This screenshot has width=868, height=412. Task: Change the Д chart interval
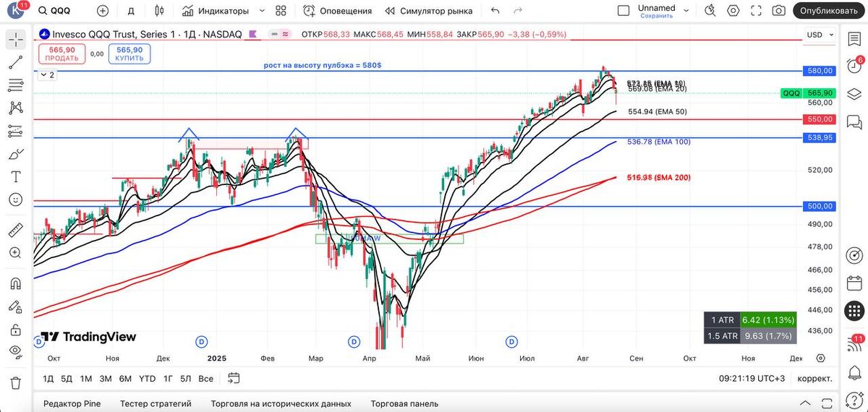(x=131, y=11)
